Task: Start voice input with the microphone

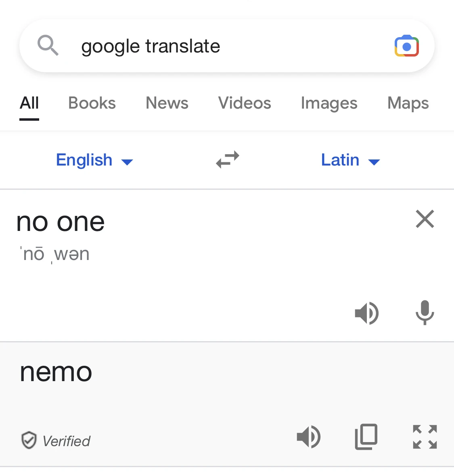Action: coord(425,313)
